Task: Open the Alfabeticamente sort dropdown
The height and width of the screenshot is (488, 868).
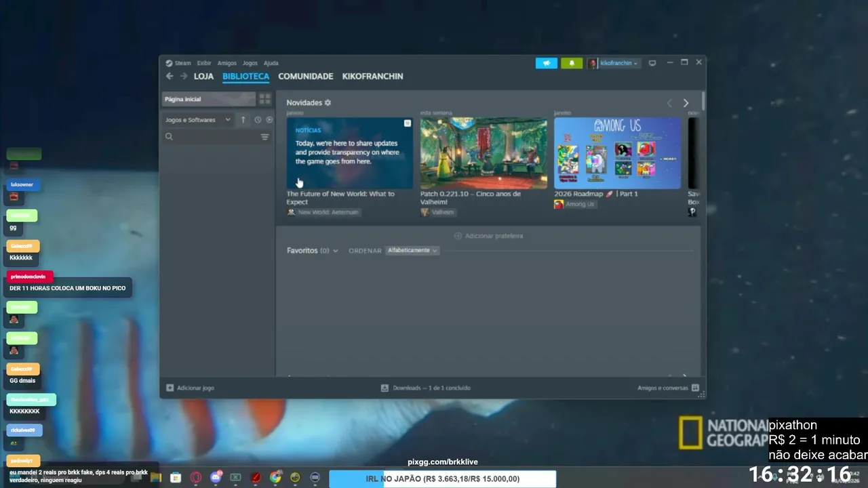Action: (412, 251)
